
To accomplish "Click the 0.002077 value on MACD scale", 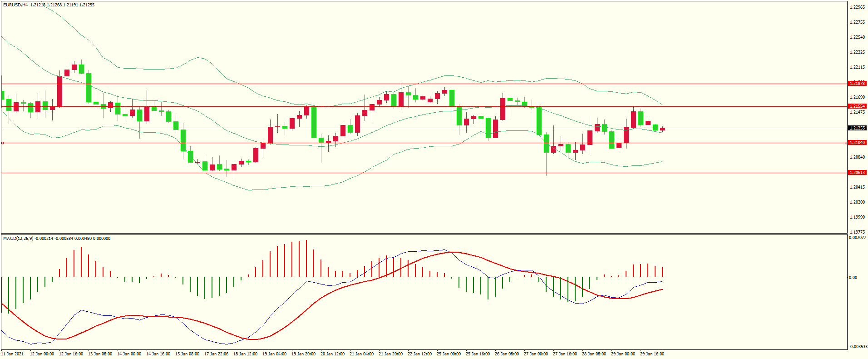I will (857, 238).
